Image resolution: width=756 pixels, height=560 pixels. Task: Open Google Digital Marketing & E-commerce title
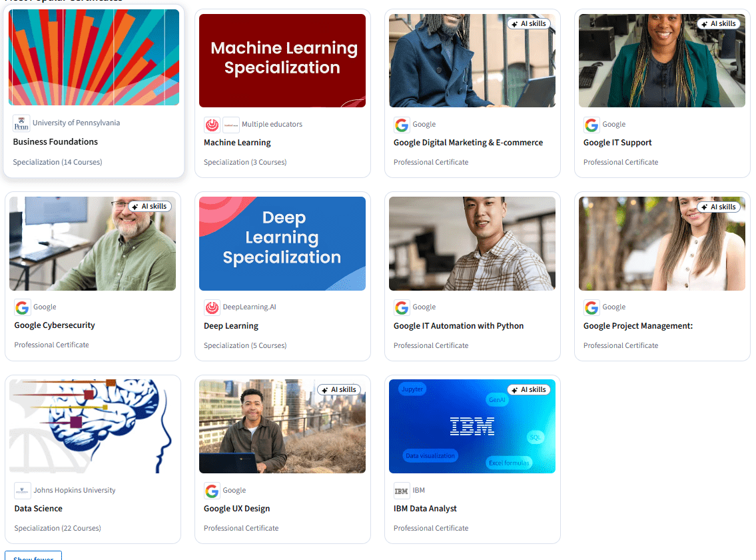pos(468,143)
